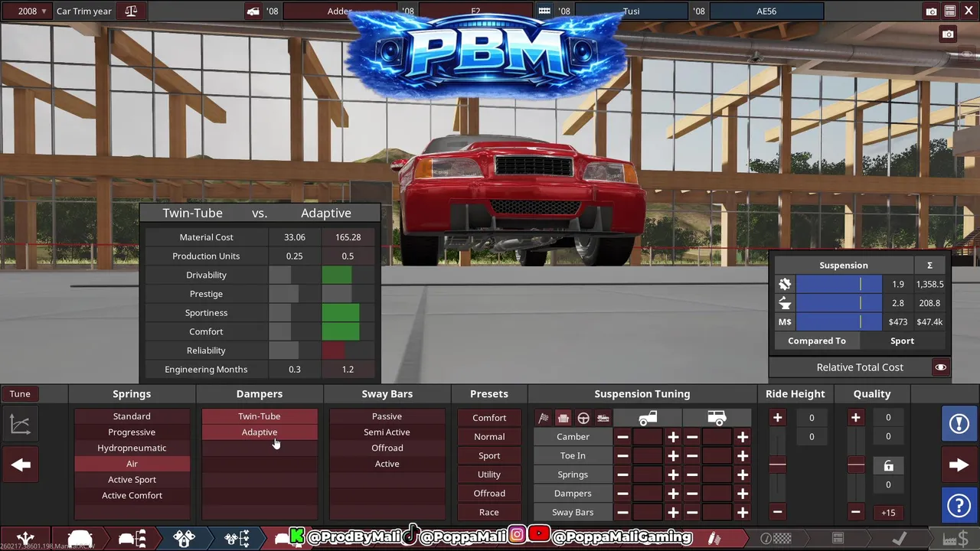Decrease front Camber with minus
Image resolution: width=980 pixels, height=551 pixels.
[623, 437]
